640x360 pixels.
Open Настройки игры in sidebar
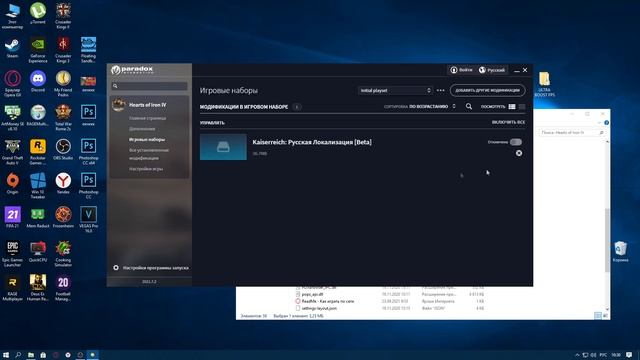(146, 169)
